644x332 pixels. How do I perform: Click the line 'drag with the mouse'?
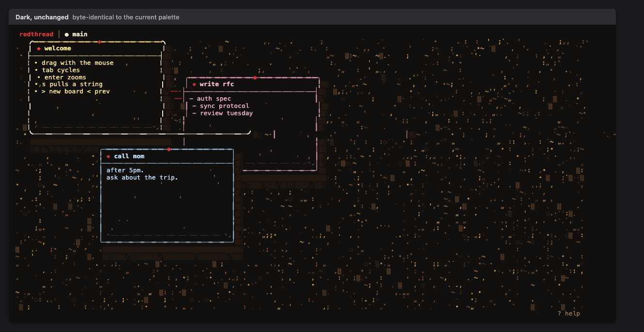pyautogui.click(x=77, y=63)
